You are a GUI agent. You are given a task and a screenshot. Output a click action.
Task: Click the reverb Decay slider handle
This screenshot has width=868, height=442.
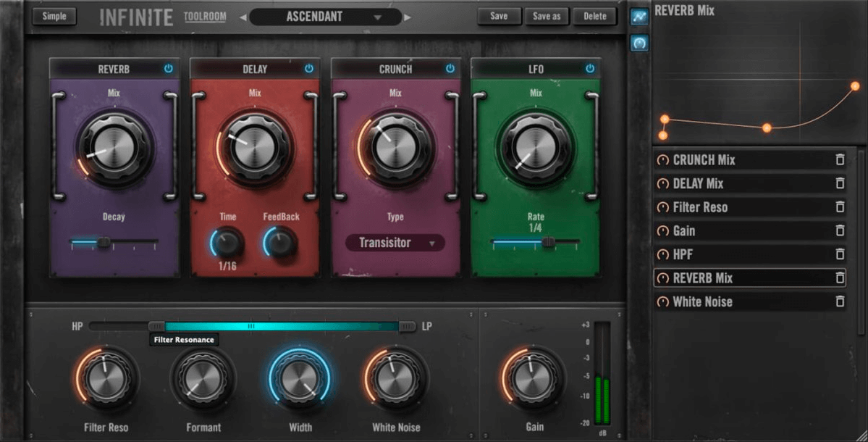click(x=104, y=243)
